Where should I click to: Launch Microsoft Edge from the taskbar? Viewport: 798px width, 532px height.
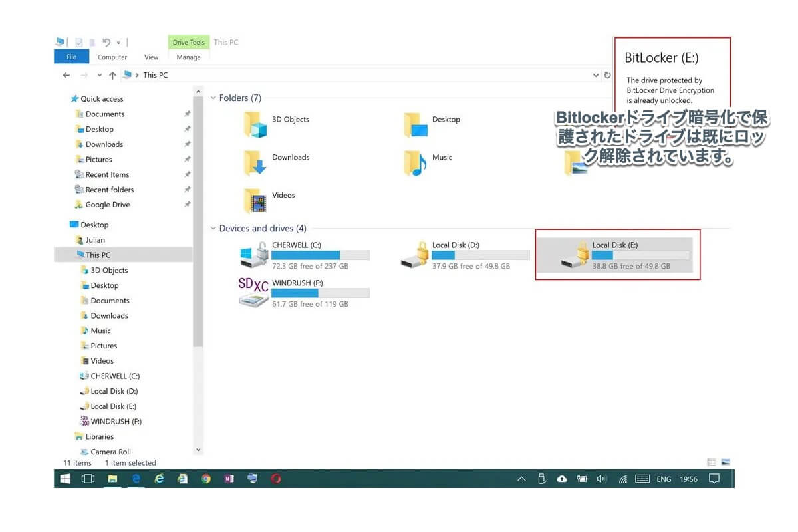pyautogui.click(x=136, y=479)
